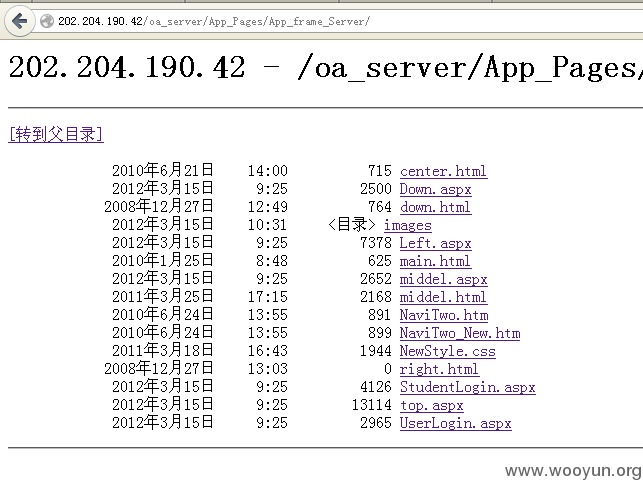This screenshot has height=480, width=643.
Task: Open middel.aspx file link
Action: coord(443,279)
